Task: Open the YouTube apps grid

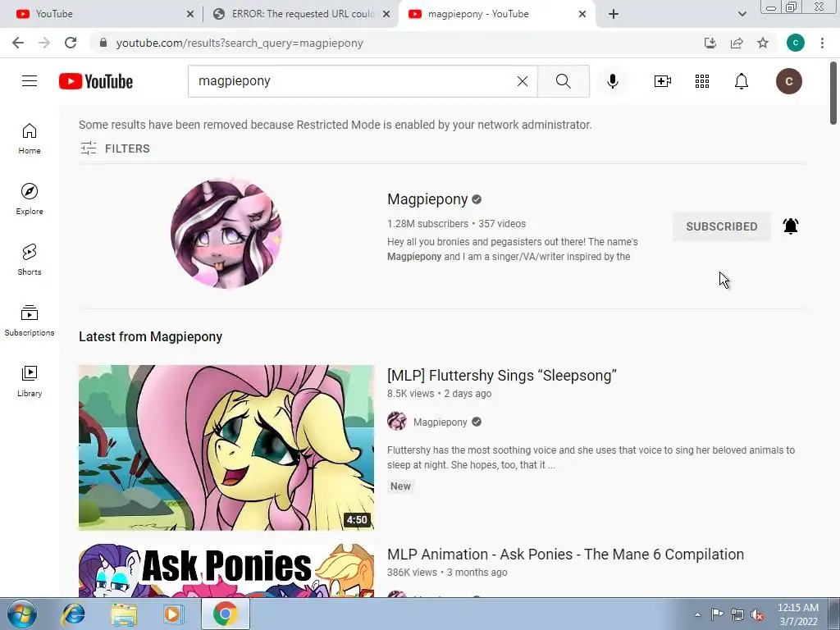Action: click(702, 81)
